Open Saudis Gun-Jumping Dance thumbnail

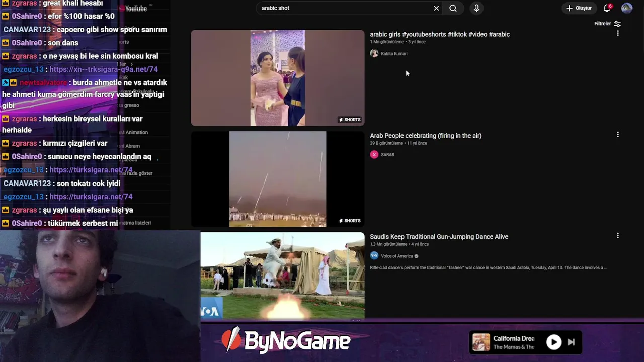(x=282, y=276)
